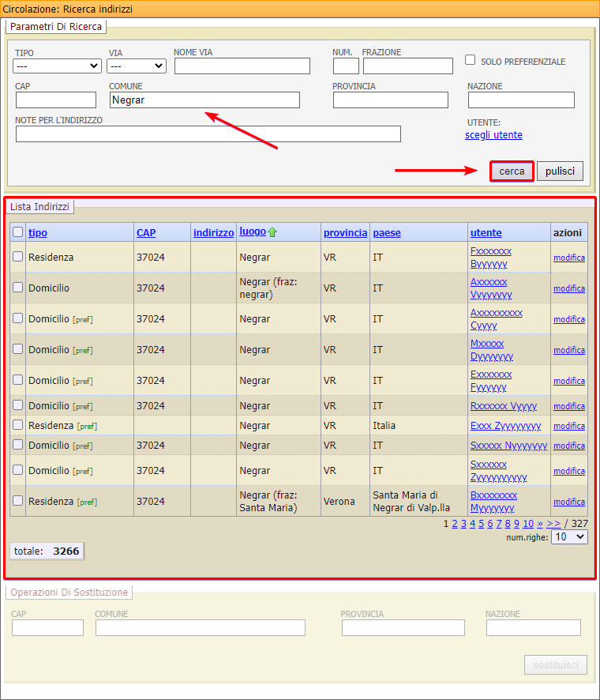Click the PROVINCIA search field

click(x=390, y=100)
